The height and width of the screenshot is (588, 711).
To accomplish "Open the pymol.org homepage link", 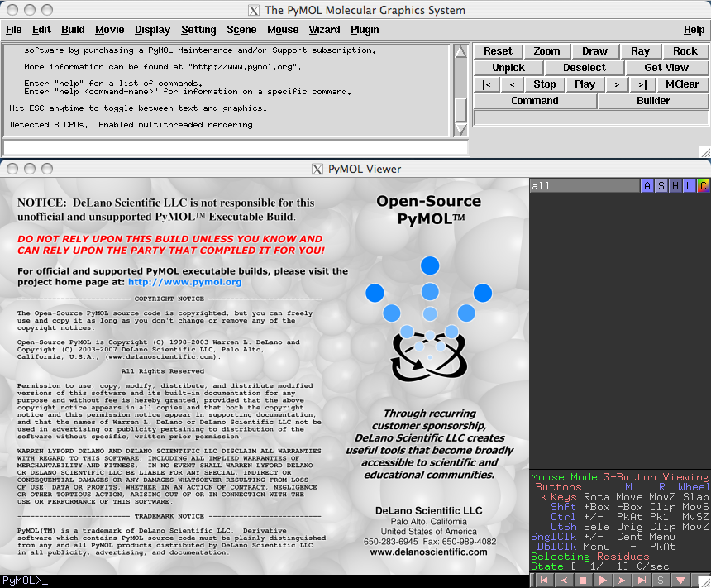I will [184, 282].
